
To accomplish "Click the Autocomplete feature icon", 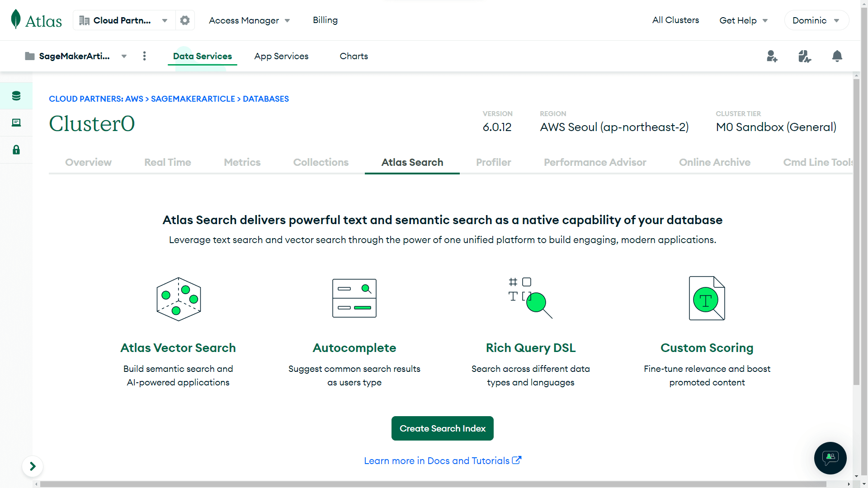I will (355, 298).
